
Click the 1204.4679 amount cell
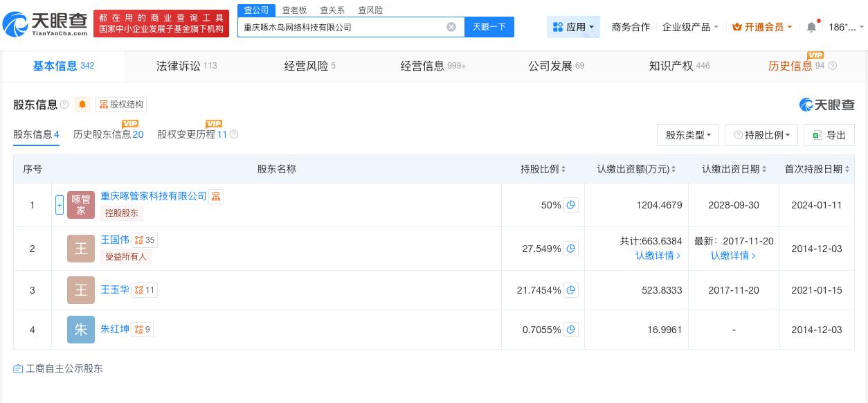pos(659,205)
